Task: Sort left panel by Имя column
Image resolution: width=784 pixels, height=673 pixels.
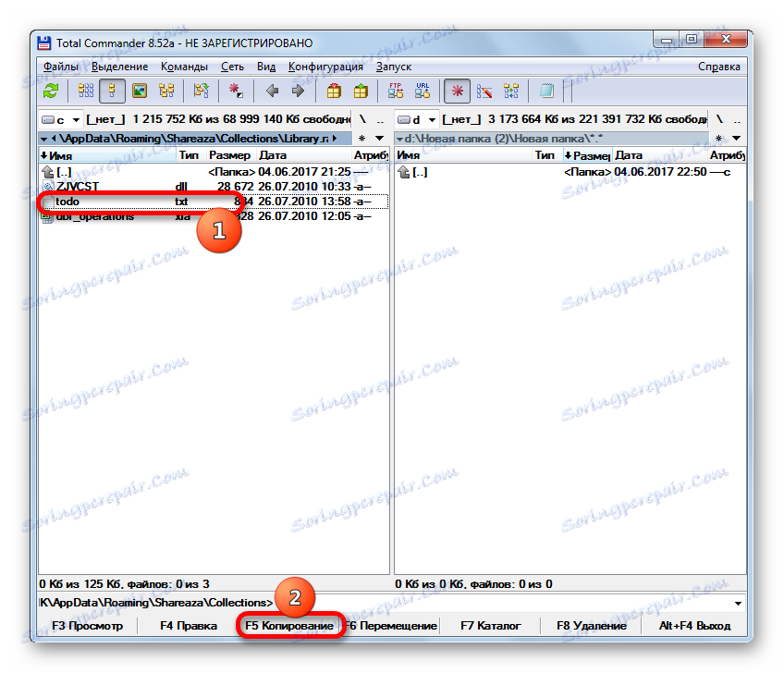Action: [x=108, y=155]
